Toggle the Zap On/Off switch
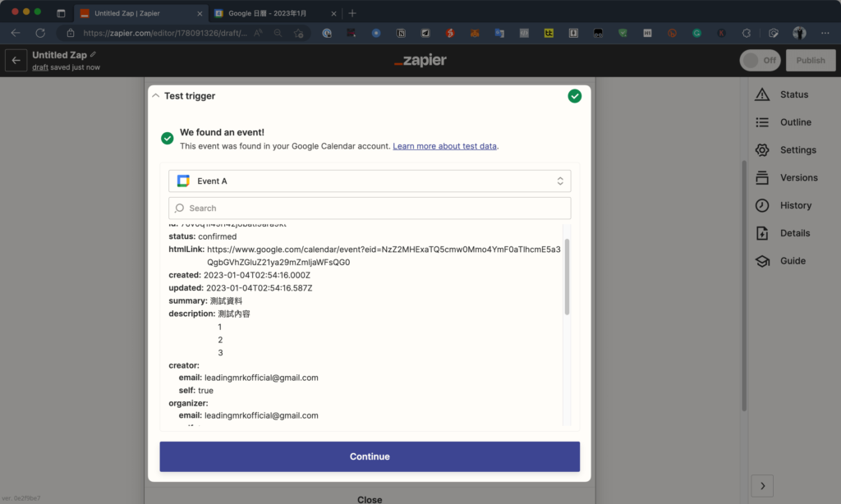Viewport: 841px width, 504px height. 760,60
